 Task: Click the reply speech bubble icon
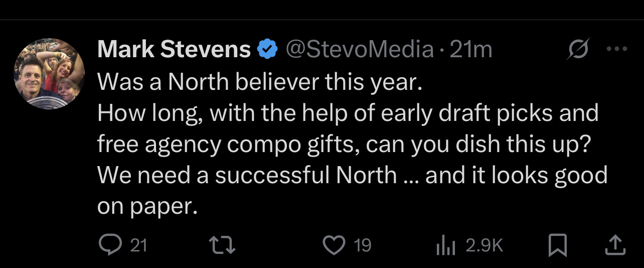pos(108,245)
